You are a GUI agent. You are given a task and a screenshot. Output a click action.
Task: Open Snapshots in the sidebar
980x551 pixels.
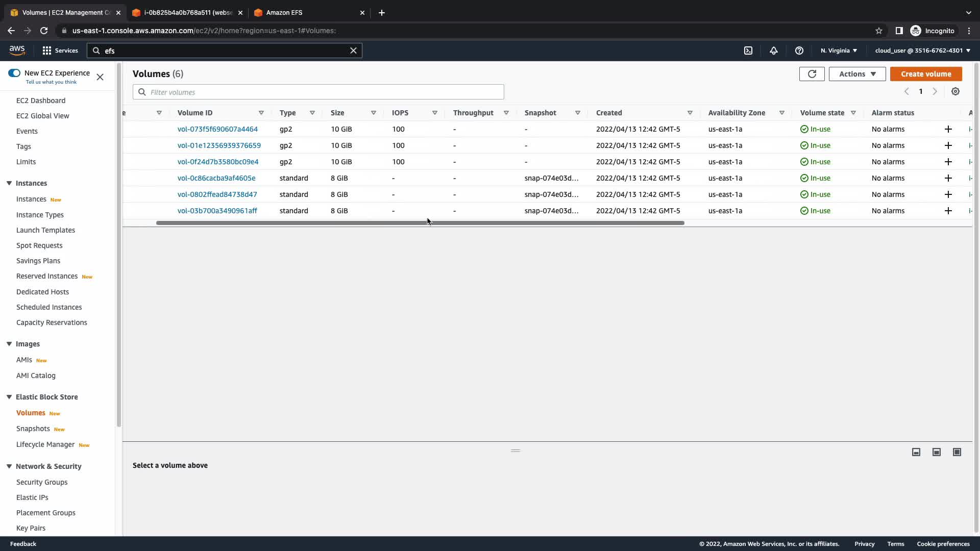(33, 429)
